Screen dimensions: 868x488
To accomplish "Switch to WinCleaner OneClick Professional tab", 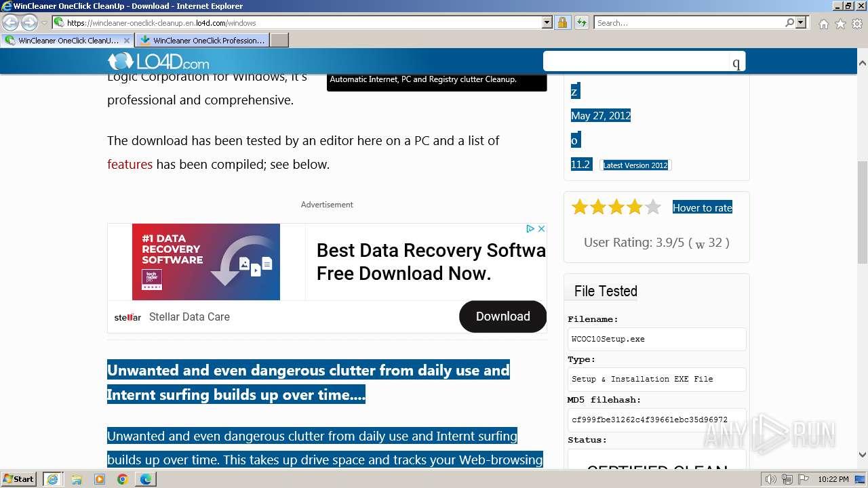I will tap(202, 40).
